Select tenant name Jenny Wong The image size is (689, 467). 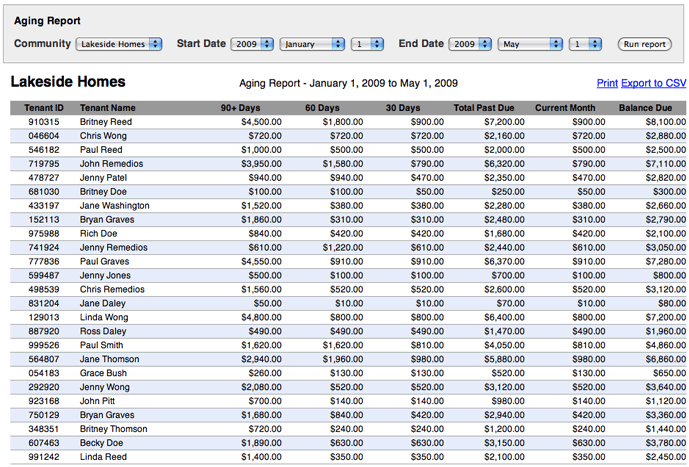[105, 387]
